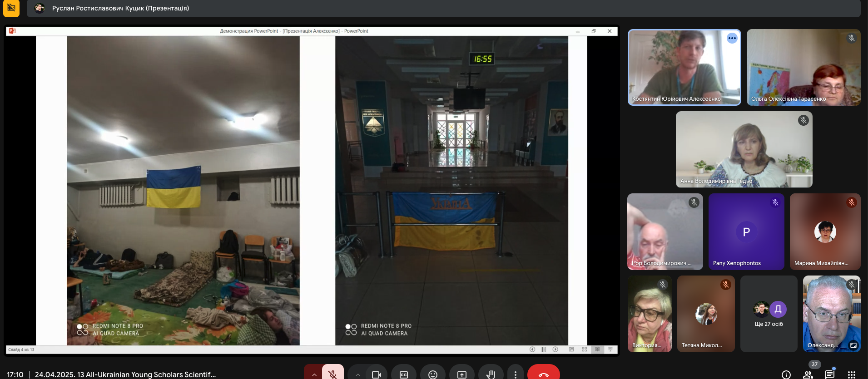Turn on the camera

point(376,374)
